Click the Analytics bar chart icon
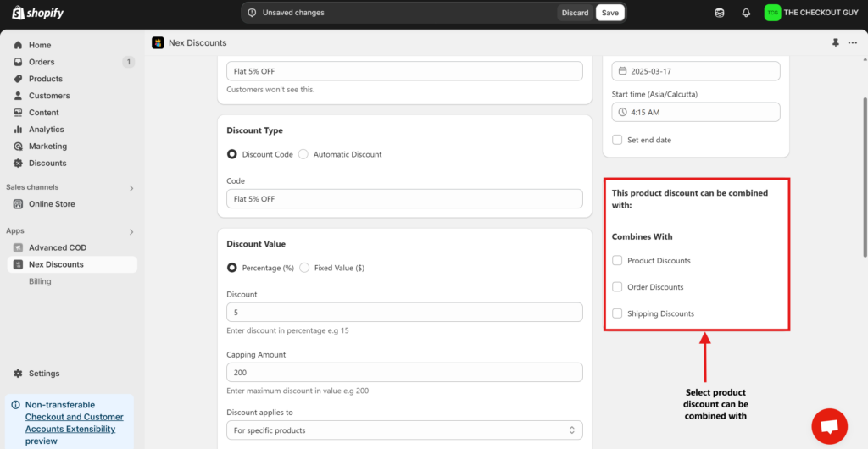The image size is (868, 449). tap(19, 130)
